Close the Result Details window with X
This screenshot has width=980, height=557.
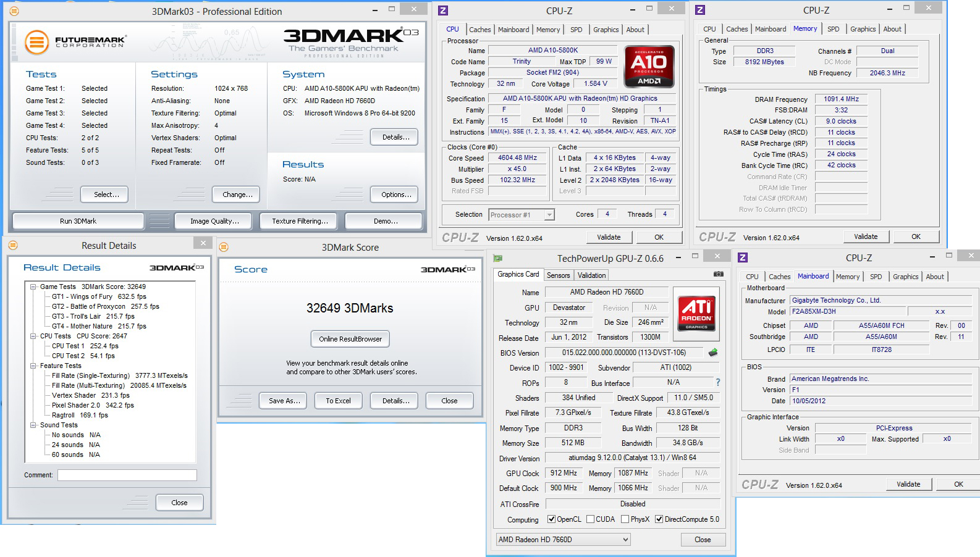pyautogui.click(x=203, y=243)
